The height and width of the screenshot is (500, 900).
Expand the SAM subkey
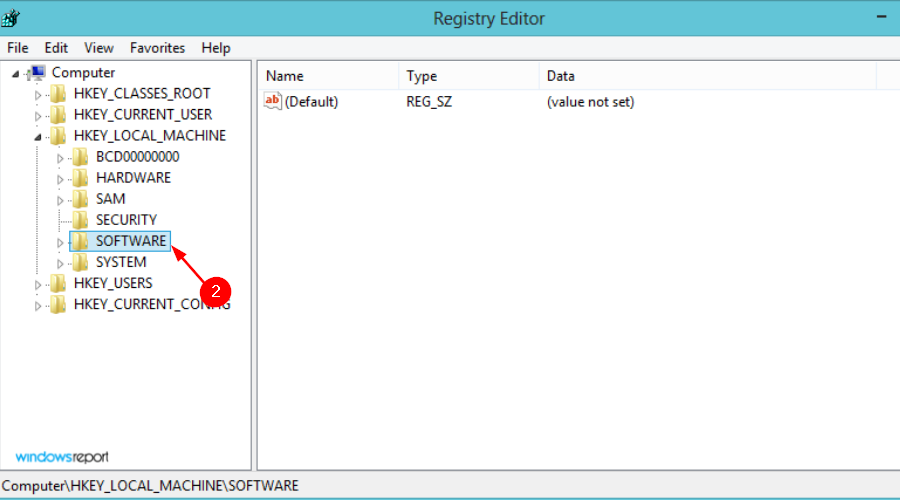click(60, 201)
